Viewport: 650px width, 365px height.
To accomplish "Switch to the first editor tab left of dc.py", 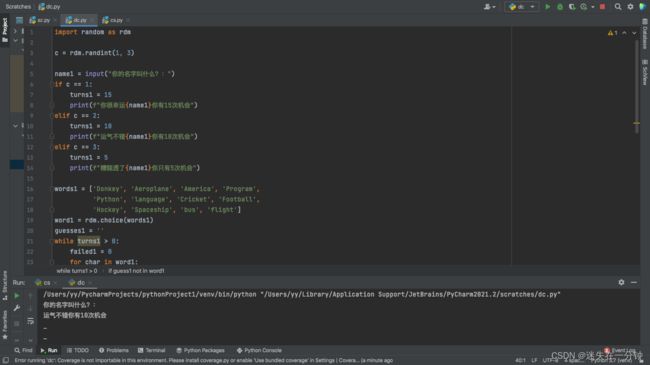I will point(42,20).
